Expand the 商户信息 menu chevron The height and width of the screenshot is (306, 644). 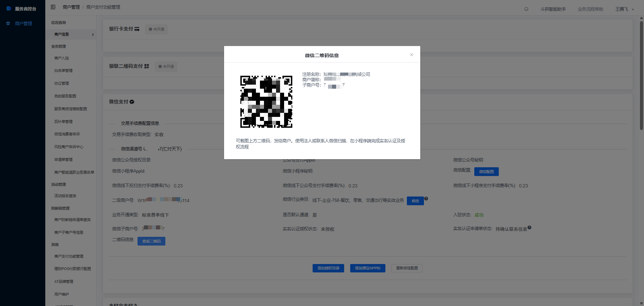coord(93,35)
